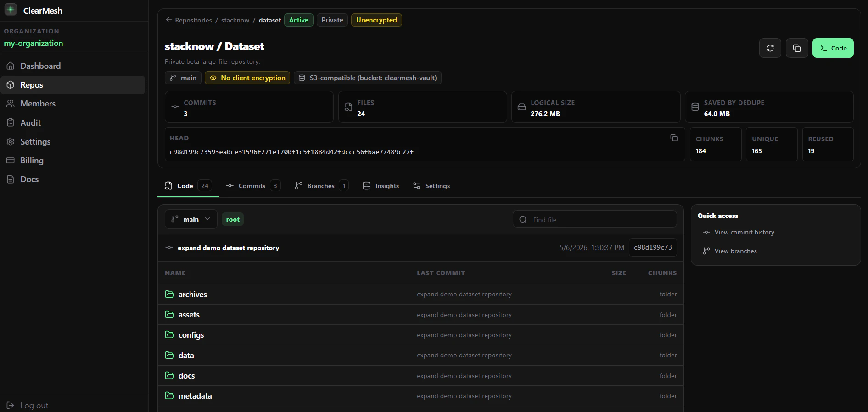Switch to the Branches tab

(x=321, y=186)
